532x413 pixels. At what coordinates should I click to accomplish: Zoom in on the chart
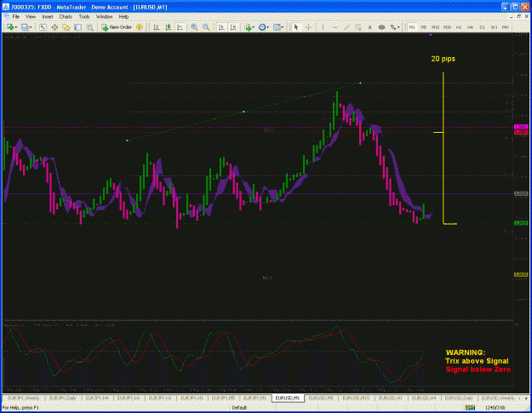point(194,27)
